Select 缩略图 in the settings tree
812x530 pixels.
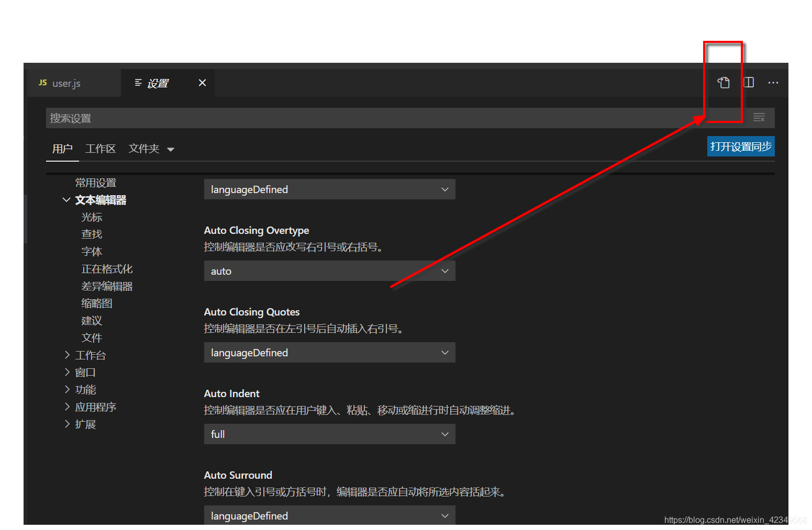[x=97, y=303]
